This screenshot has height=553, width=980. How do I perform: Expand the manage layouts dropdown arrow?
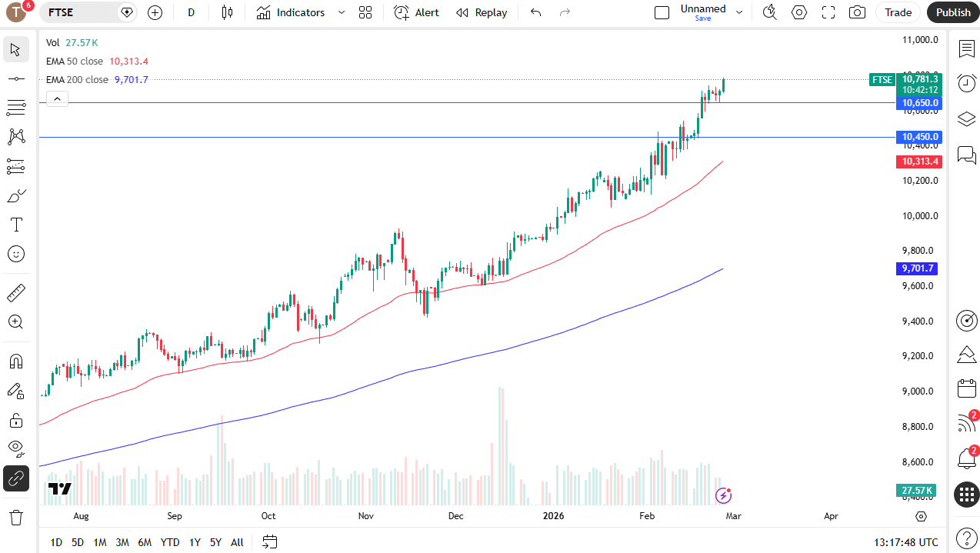pos(739,12)
